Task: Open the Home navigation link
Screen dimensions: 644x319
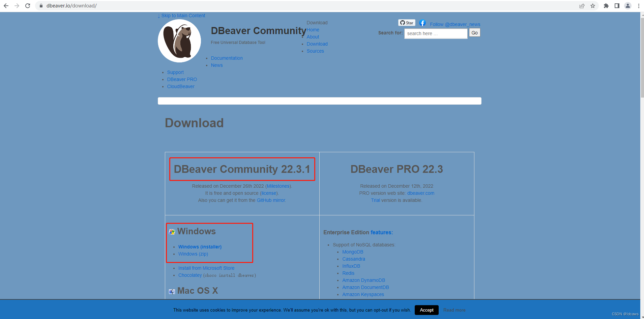Action: [313, 30]
